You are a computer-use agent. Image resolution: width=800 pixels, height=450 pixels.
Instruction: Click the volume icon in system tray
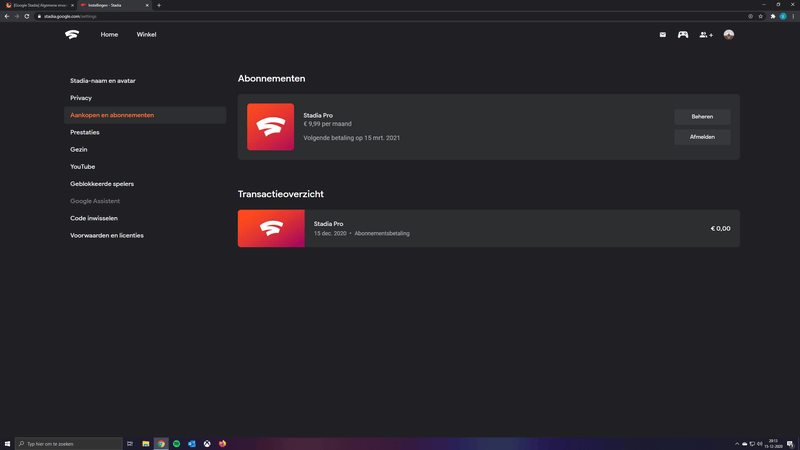pos(759,444)
